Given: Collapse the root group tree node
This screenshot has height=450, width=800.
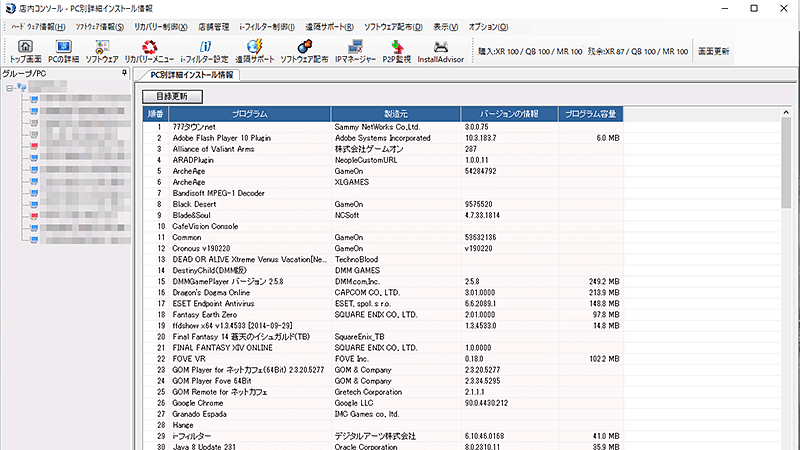Looking at the screenshot, I should coord(9,88).
